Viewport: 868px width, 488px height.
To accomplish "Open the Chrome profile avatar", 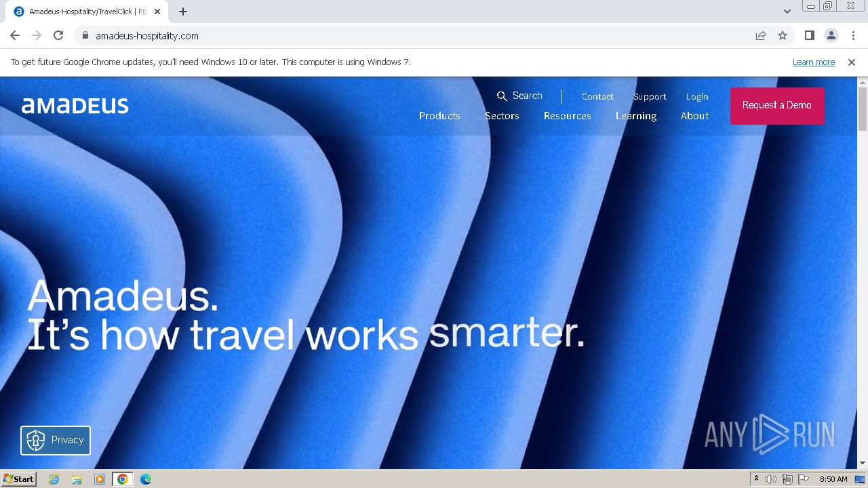I will [831, 36].
